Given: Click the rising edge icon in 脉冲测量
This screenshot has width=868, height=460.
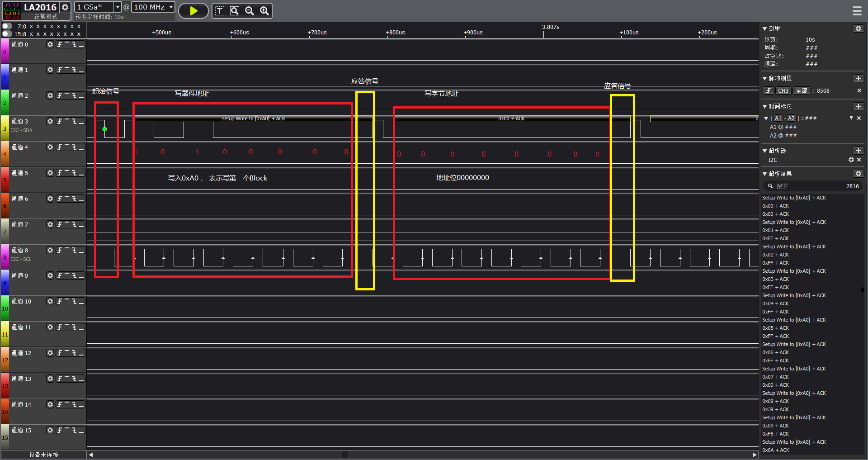Looking at the screenshot, I should point(769,90).
